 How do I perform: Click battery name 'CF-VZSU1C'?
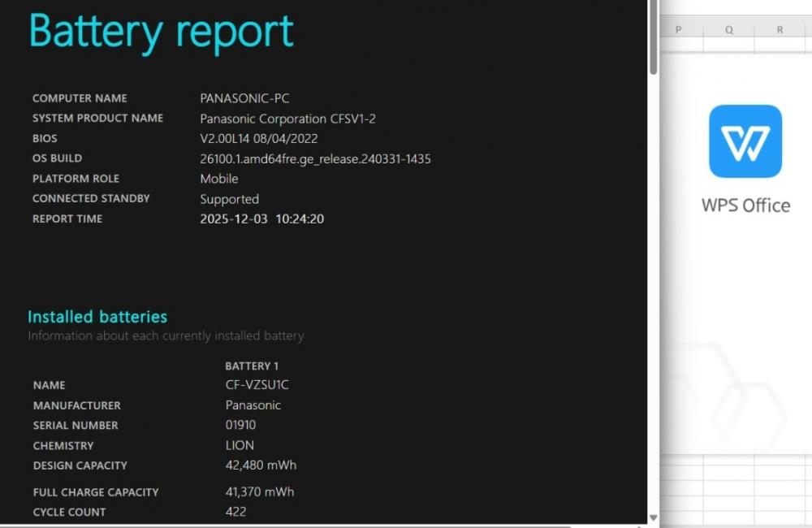[x=257, y=385]
